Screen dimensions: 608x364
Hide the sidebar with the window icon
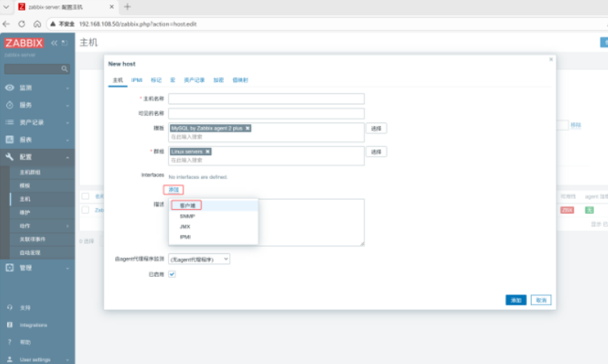click(x=65, y=43)
